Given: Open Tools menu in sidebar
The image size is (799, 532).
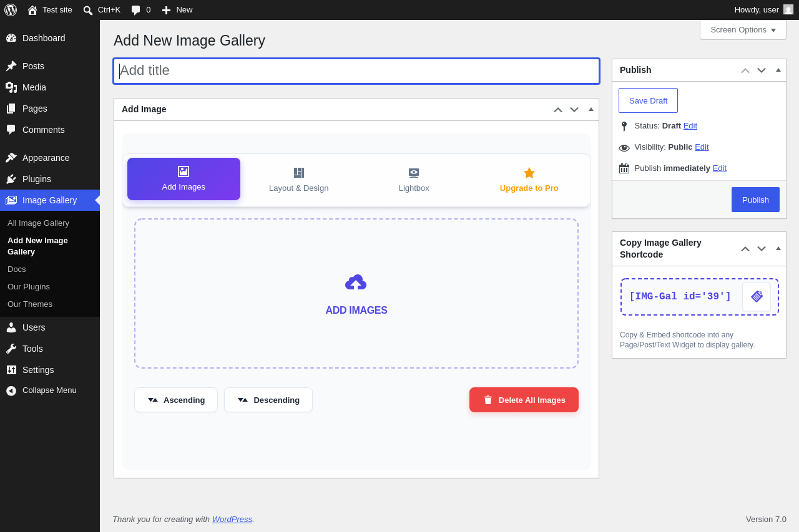Looking at the screenshot, I should [50, 349].
